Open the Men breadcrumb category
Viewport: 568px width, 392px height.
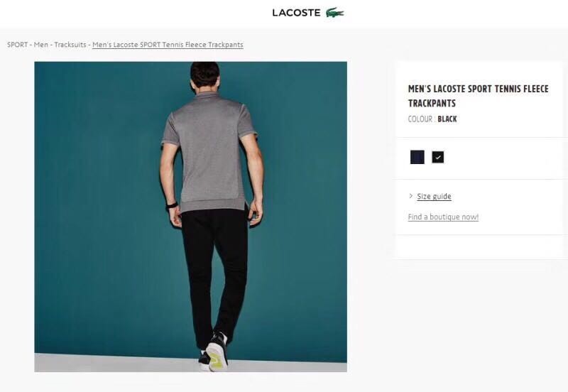point(41,45)
